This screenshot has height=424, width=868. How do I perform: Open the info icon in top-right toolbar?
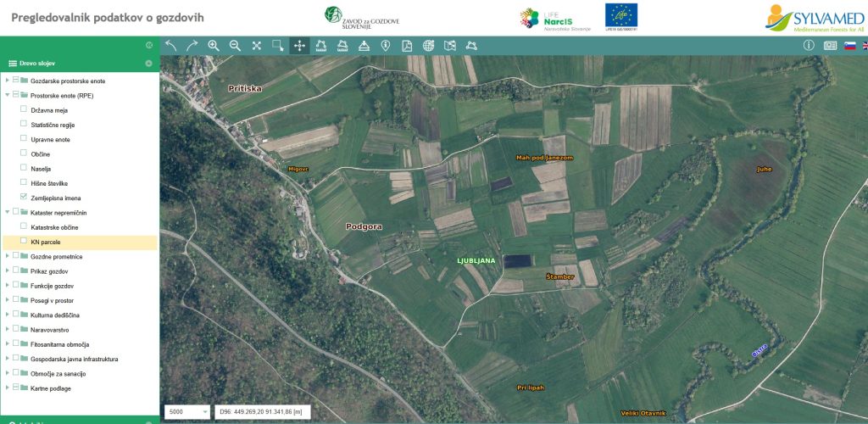[x=809, y=46]
